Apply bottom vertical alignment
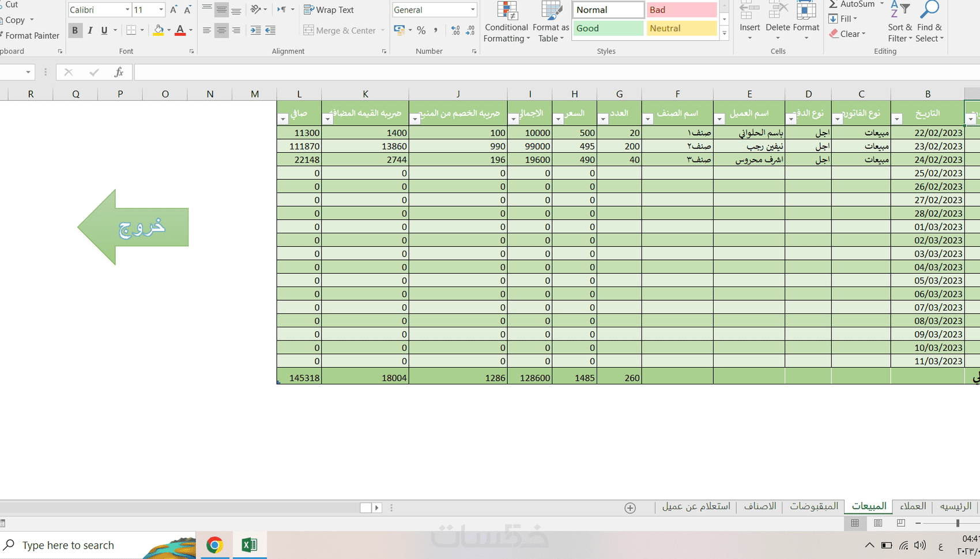This screenshot has width=980, height=559. coord(236,10)
